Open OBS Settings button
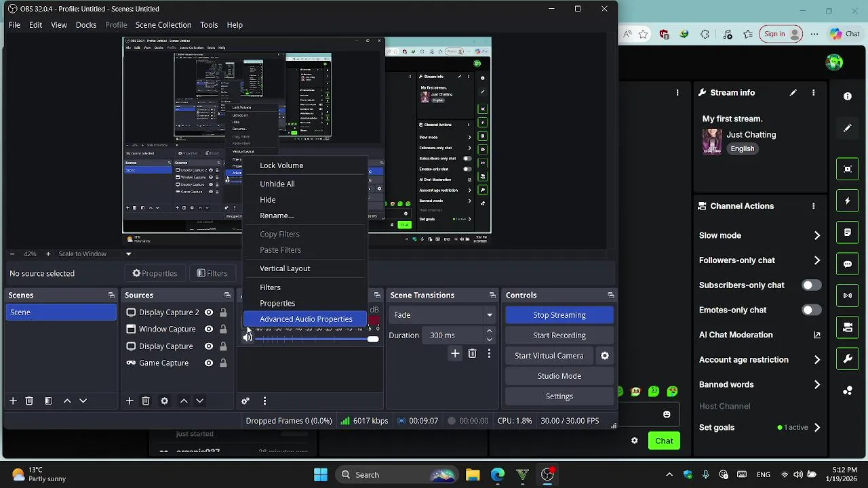The width and height of the screenshot is (868, 488). [x=559, y=396]
